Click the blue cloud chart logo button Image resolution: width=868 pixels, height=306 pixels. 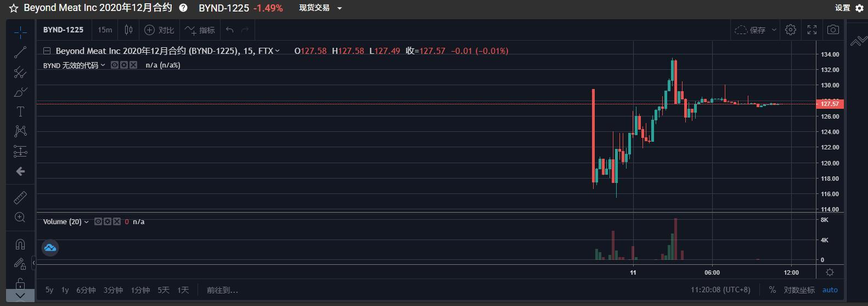coord(50,248)
